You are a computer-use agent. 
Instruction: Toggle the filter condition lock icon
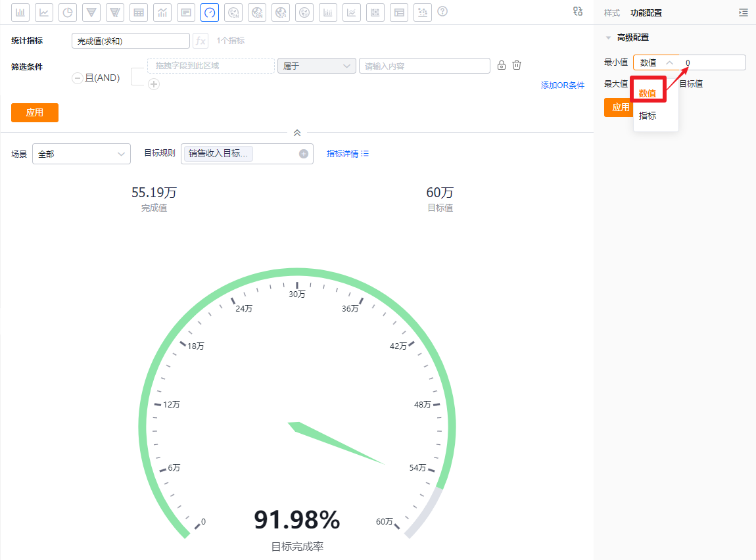(x=502, y=65)
